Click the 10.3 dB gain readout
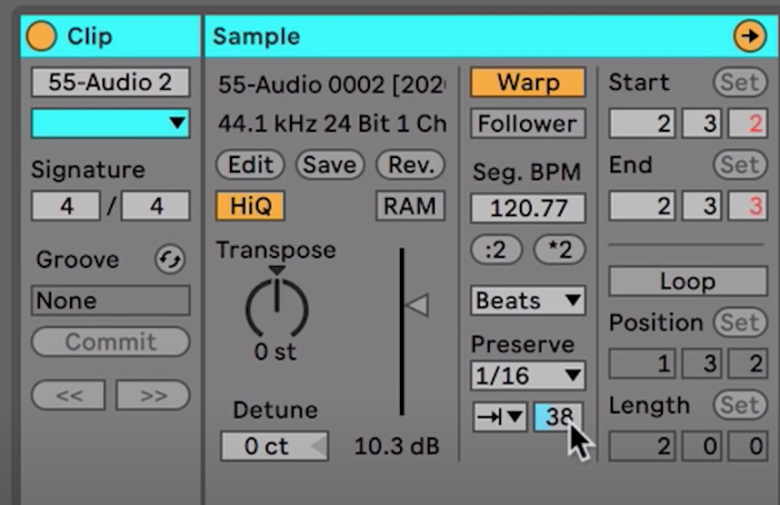 (x=396, y=446)
